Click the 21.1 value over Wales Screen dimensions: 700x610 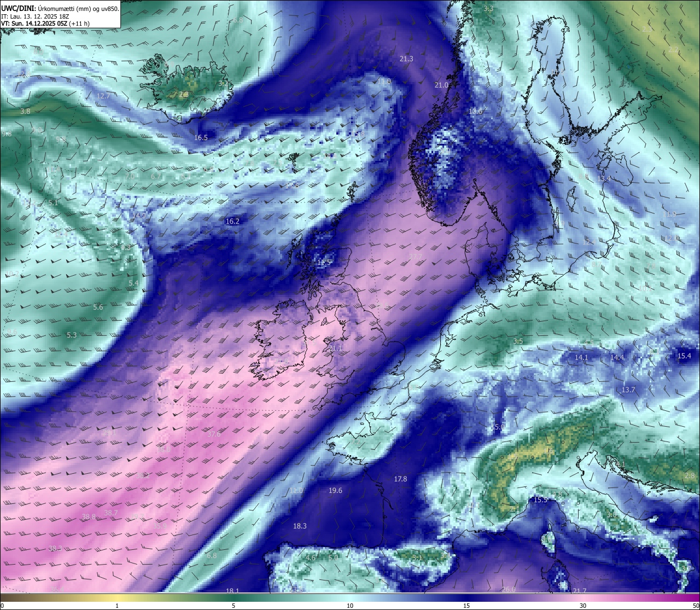[x=335, y=348]
